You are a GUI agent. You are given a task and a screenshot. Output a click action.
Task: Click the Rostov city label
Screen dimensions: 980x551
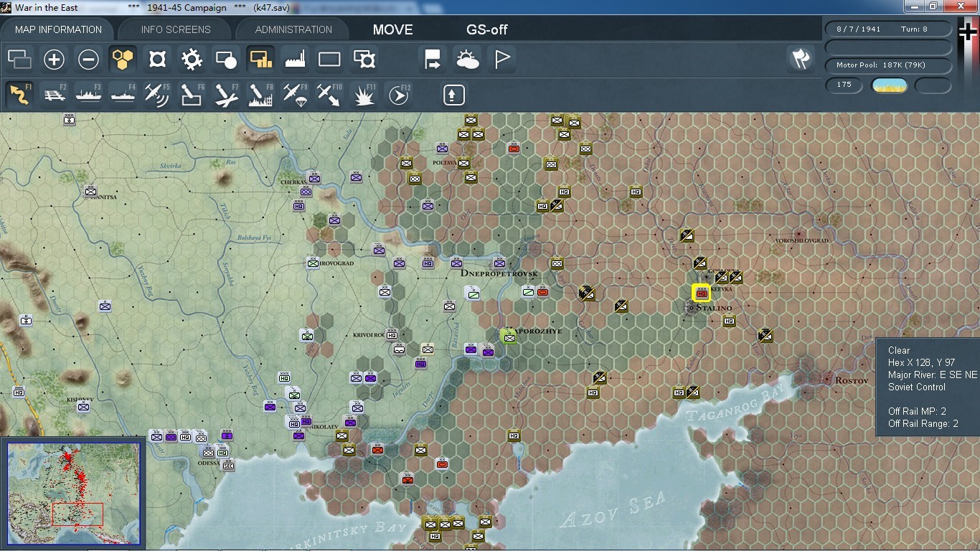pyautogui.click(x=852, y=380)
